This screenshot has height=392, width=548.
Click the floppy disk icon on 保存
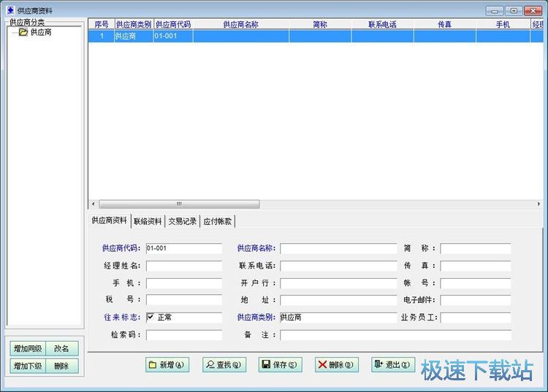coord(266,364)
